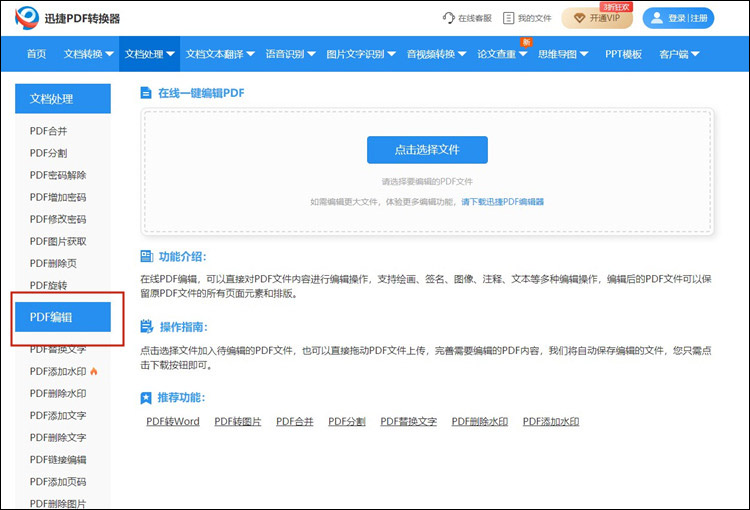
Task: Click the 点击选择文件 button
Action: [x=427, y=150]
